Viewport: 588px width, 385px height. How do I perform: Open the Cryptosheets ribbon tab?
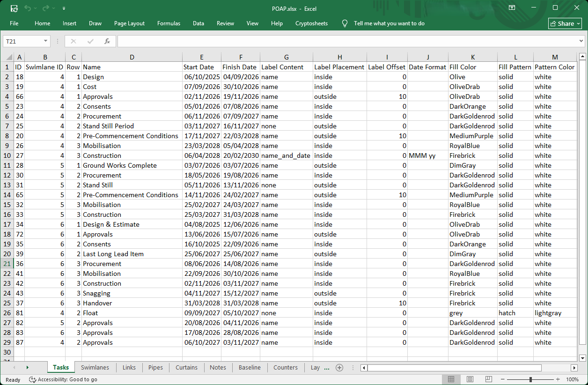pos(311,23)
